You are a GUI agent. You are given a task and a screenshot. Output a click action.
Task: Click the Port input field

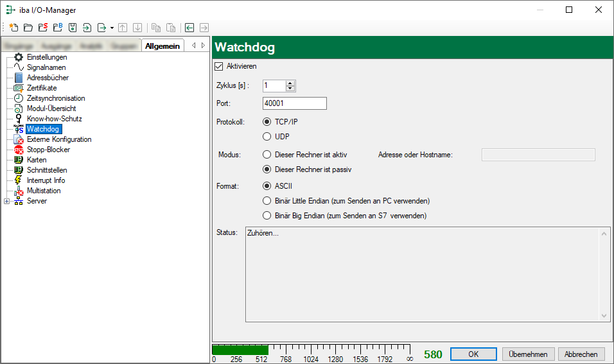(x=294, y=103)
